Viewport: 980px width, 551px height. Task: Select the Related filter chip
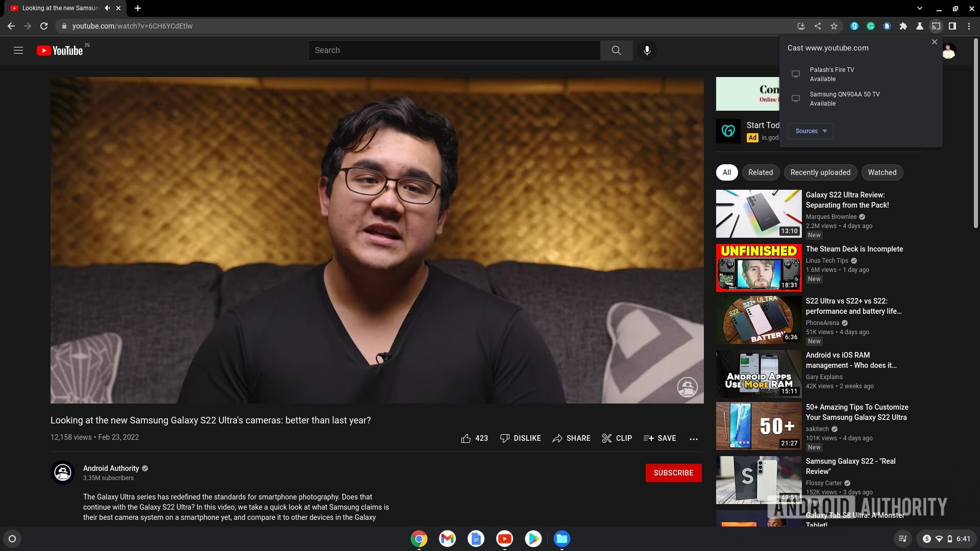click(x=760, y=172)
